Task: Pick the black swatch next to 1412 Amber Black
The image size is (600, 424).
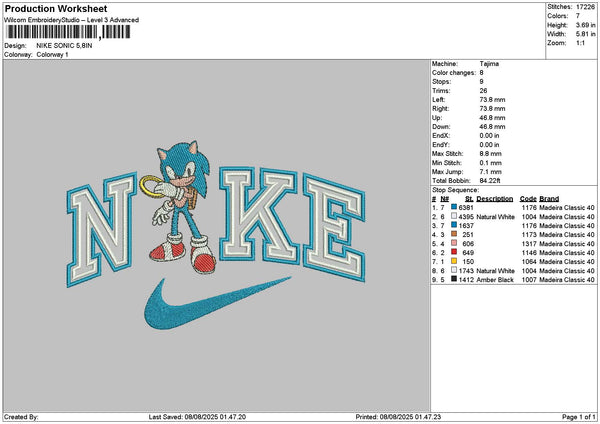Action: (454, 279)
